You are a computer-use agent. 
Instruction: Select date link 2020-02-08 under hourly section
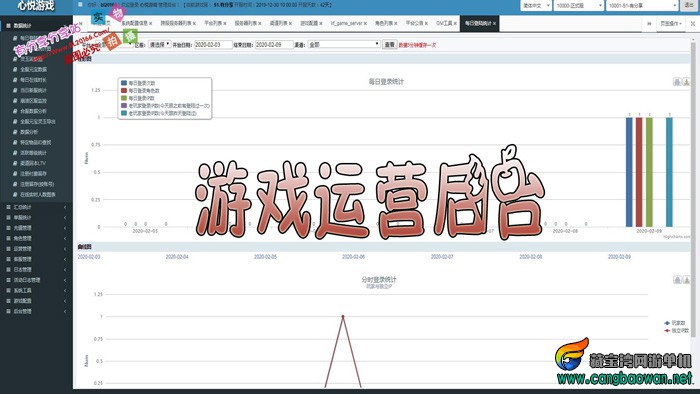[531, 257]
